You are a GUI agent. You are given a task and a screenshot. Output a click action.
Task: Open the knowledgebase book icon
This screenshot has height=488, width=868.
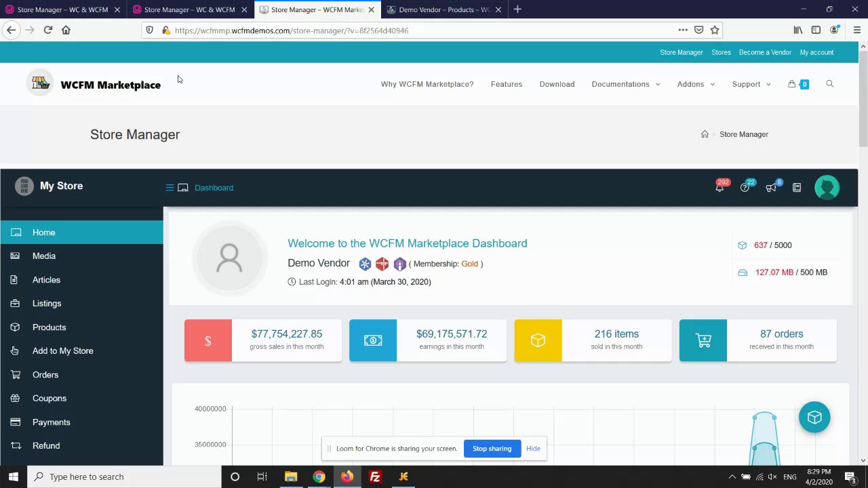point(797,188)
